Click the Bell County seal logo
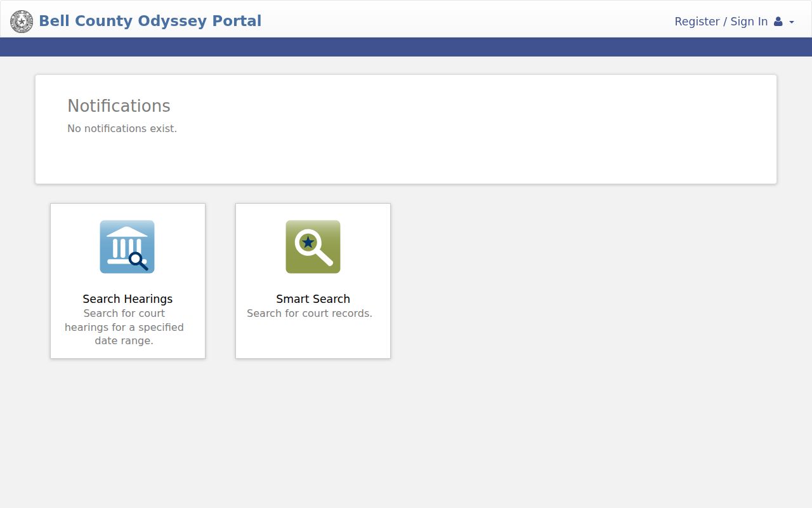Image resolution: width=812 pixels, height=508 pixels. pyautogui.click(x=22, y=22)
